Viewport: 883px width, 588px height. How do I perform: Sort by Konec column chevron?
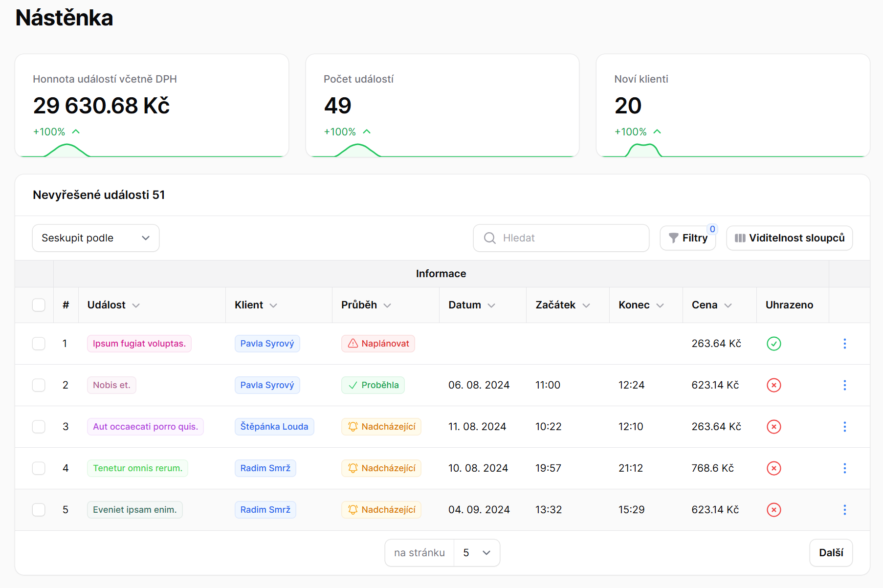coord(660,305)
